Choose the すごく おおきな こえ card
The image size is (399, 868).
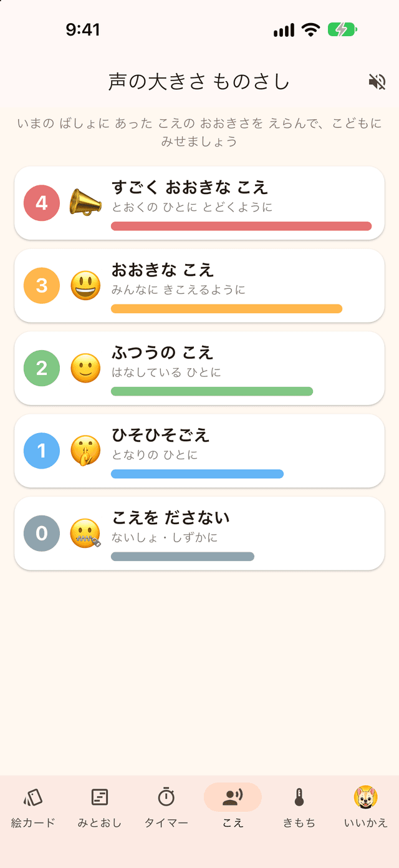point(199,203)
